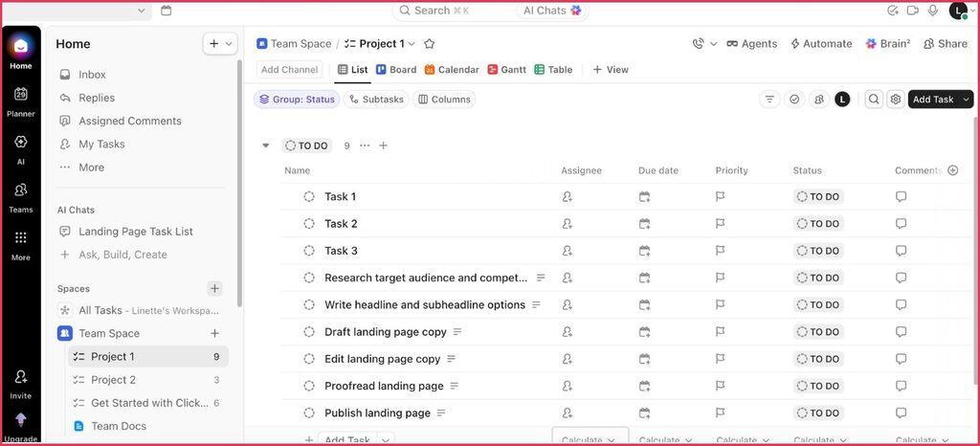Add task to TO DO group plus icon
Screen dimensions: 980x446
coord(383,145)
